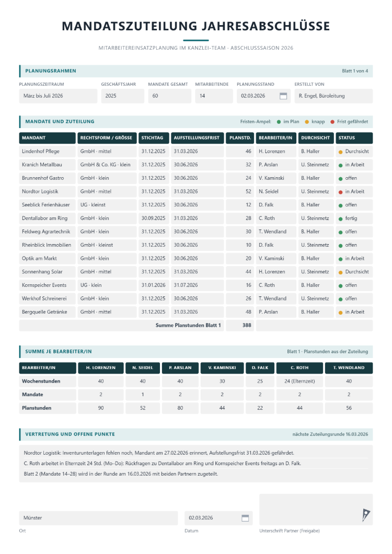The image size is (392, 554).
Task: Click Planstunden value 56 for T. Wendland
Action: point(349,408)
